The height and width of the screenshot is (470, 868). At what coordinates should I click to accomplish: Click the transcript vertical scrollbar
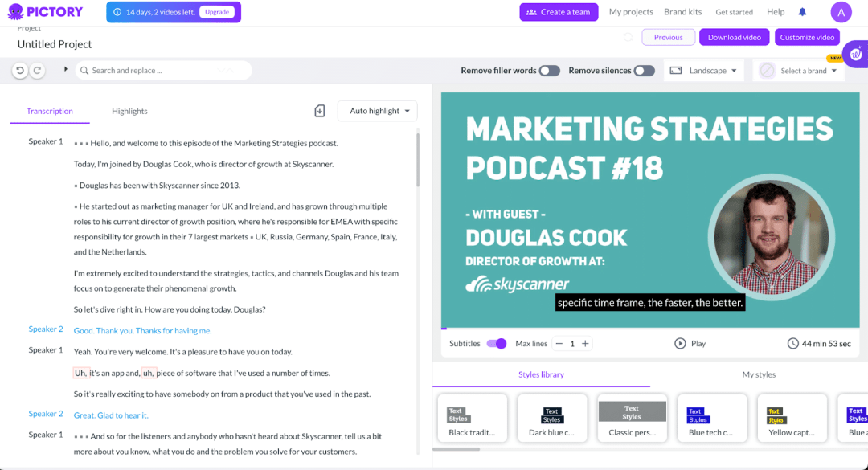[x=417, y=161]
